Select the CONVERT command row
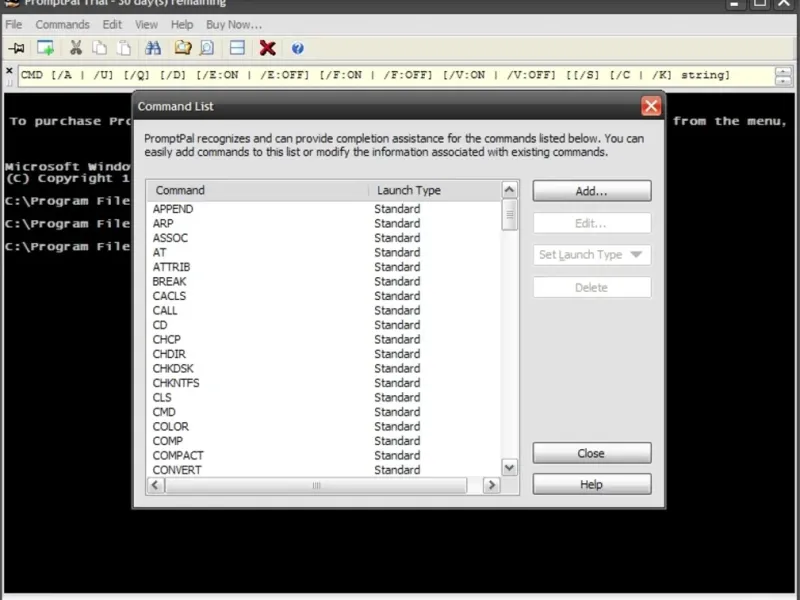Viewport: 800px width, 600px height. point(324,470)
